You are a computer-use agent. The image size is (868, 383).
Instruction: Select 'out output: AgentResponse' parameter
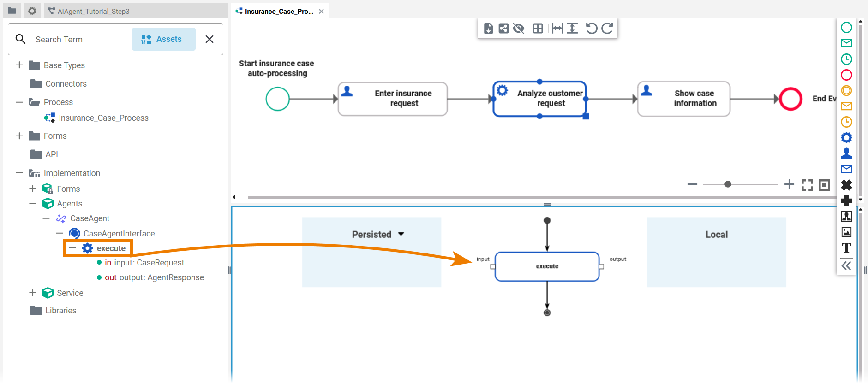click(150, 277)
